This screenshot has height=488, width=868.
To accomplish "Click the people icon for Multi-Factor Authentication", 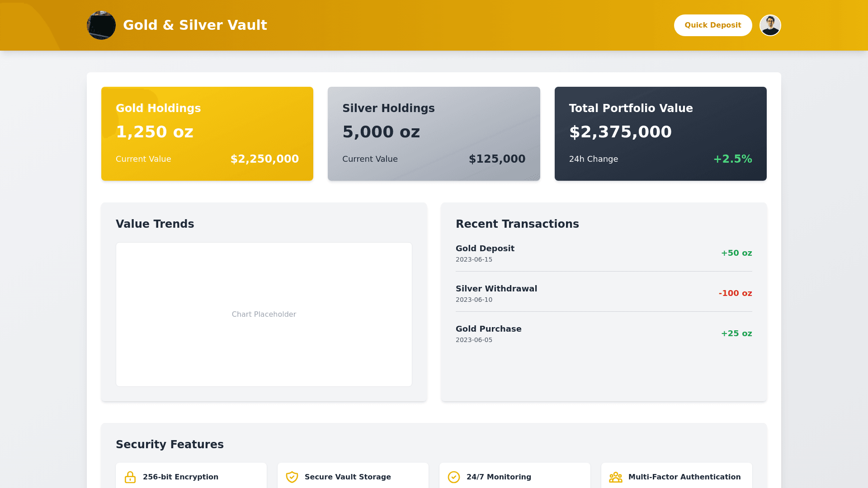I will 615,477.
